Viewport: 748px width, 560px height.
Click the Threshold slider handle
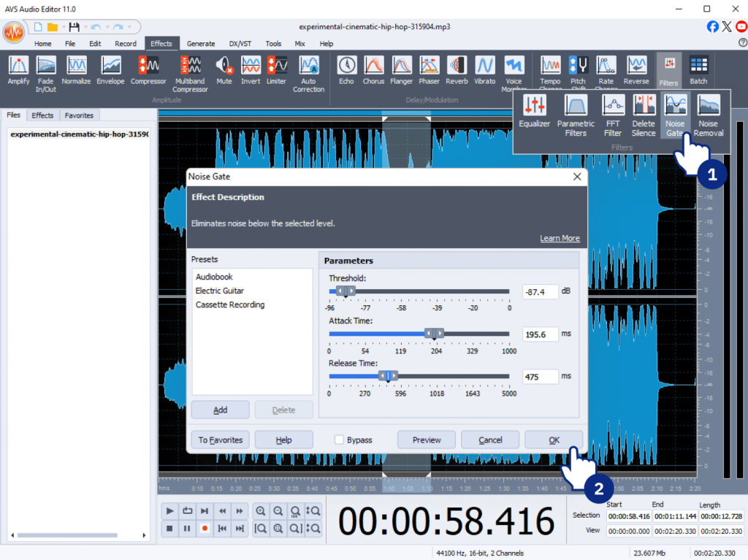(346, 291)
